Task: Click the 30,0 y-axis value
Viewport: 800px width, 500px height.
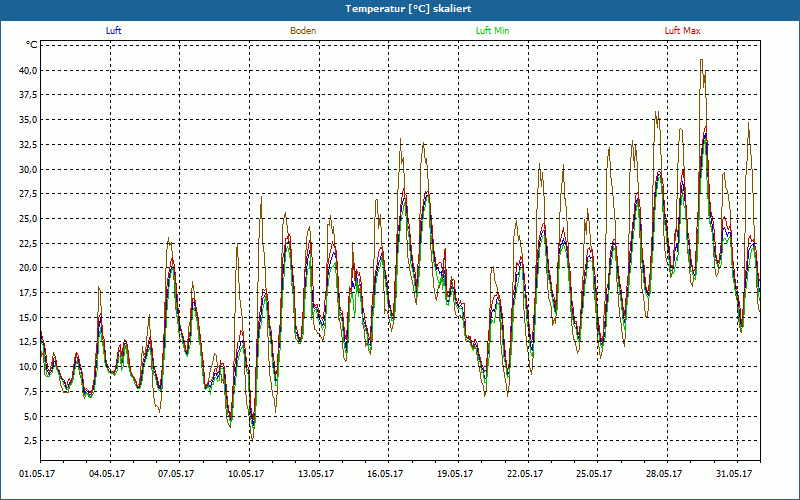Action: (28, 169)
